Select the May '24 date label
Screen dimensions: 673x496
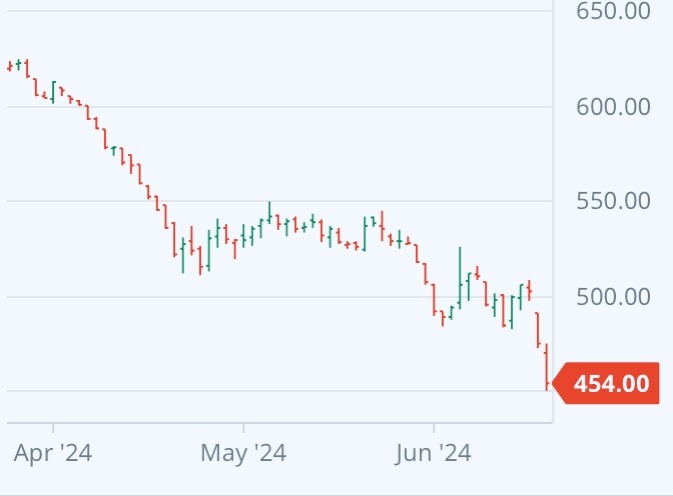(243, 453)
